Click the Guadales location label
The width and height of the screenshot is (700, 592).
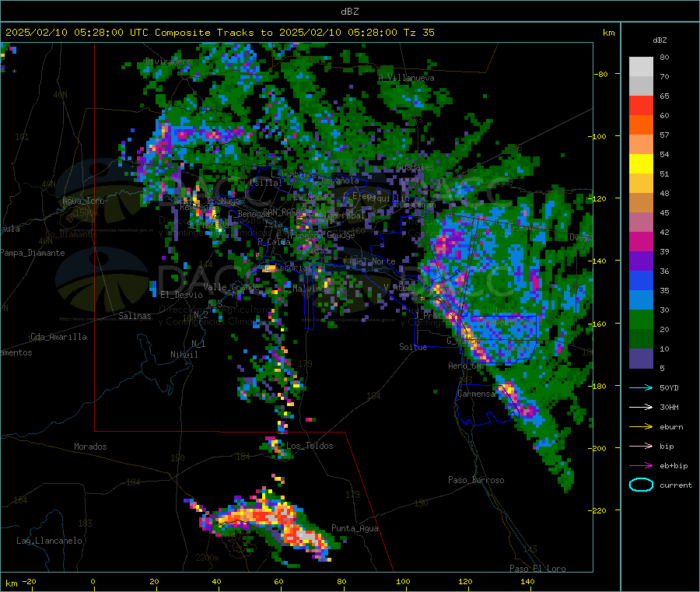coord(415,167)
